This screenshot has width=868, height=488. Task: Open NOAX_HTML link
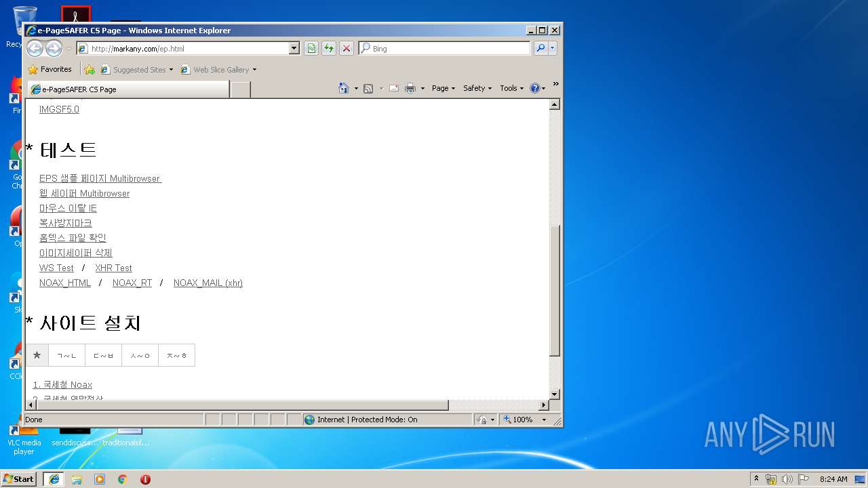(65, 283)
